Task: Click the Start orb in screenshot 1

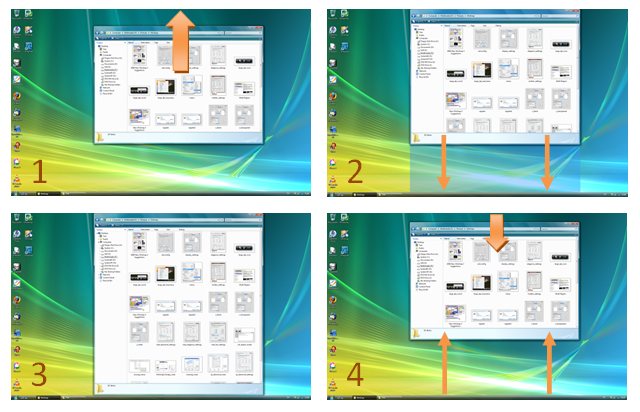Action: 15,194
